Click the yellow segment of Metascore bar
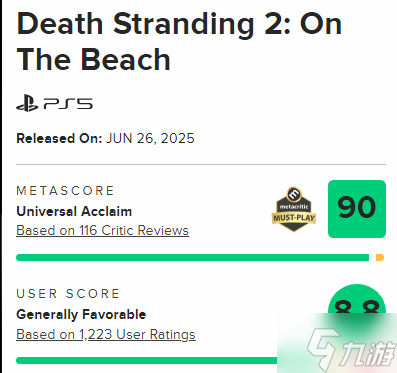The image size is (397, 373). tap(380, 257)
